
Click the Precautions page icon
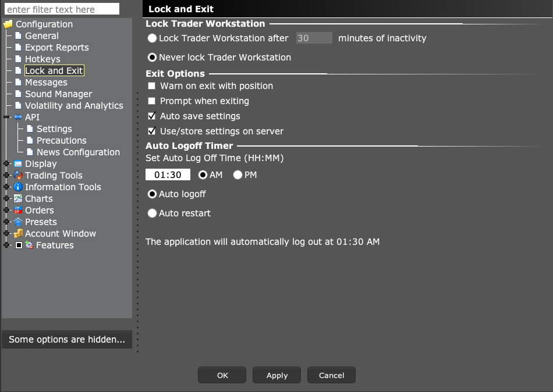point(30,140)
